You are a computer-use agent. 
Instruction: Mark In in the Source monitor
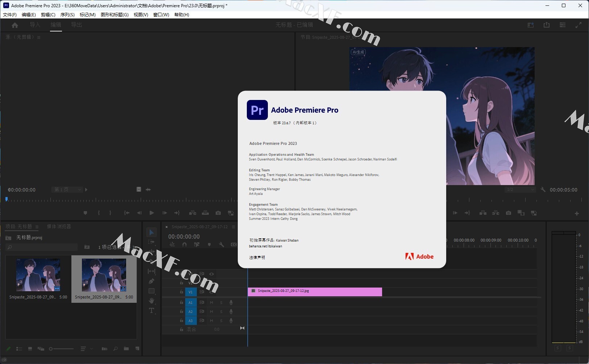99,213
